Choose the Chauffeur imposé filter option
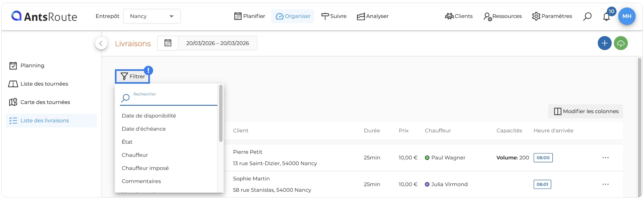 [x=145, y=168]
